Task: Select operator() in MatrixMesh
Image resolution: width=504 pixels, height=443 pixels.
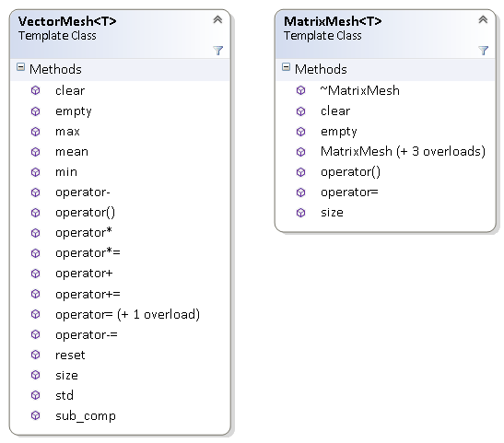Action: (x=350, y=172)
